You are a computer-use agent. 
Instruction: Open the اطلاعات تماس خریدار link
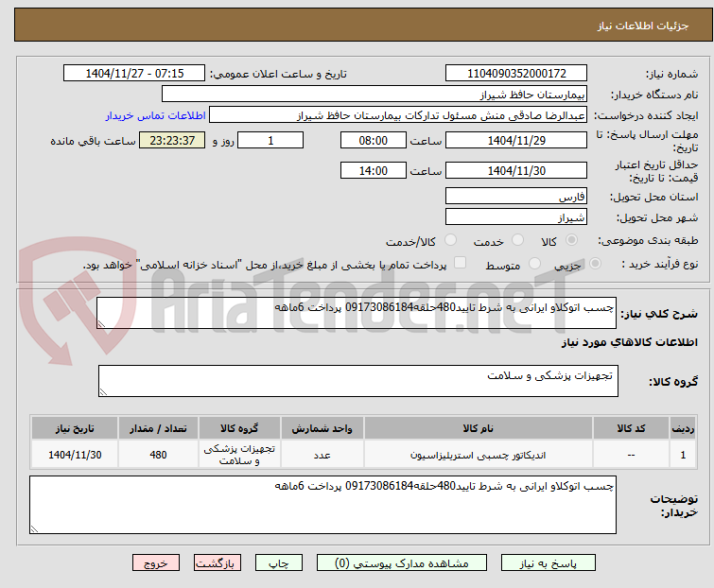pyautogui.click(x=156, y=115)
